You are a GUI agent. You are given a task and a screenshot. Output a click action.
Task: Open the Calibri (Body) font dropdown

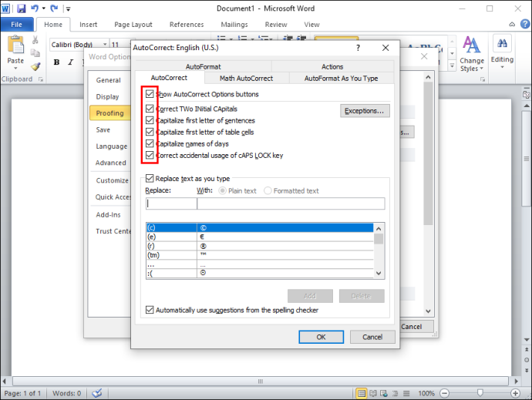(105, 45)
